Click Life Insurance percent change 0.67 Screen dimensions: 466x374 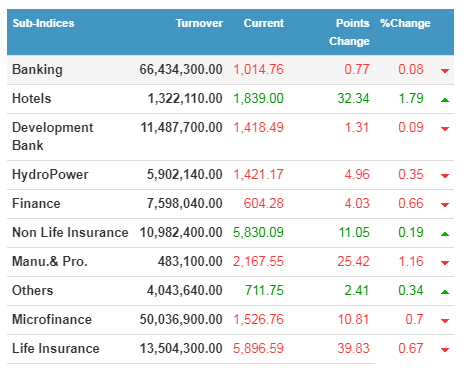[x=411, y=348]
